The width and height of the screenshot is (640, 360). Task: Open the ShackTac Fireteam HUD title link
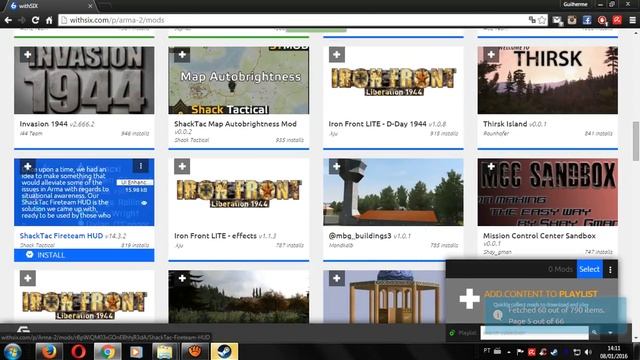pyautogui.click(x=61, y=236)
